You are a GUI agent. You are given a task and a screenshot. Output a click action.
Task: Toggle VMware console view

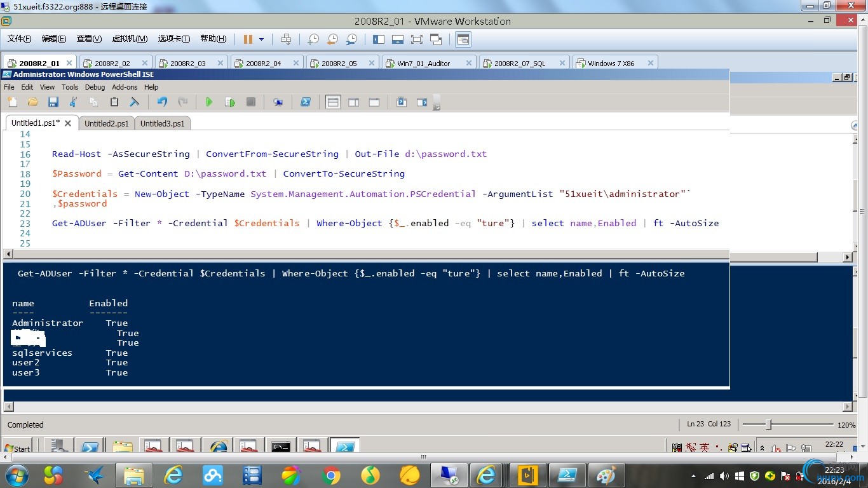(x=463, y=39)
